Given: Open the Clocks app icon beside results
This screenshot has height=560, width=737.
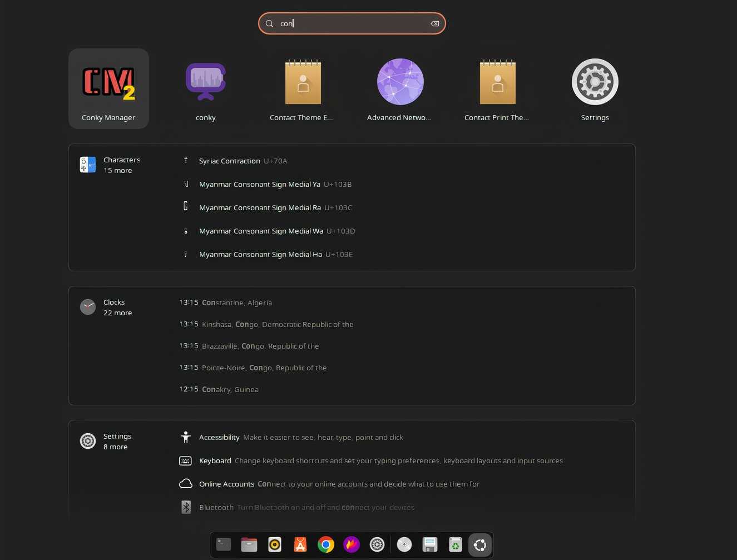Looking at the screenshot, I should [87, 306].
